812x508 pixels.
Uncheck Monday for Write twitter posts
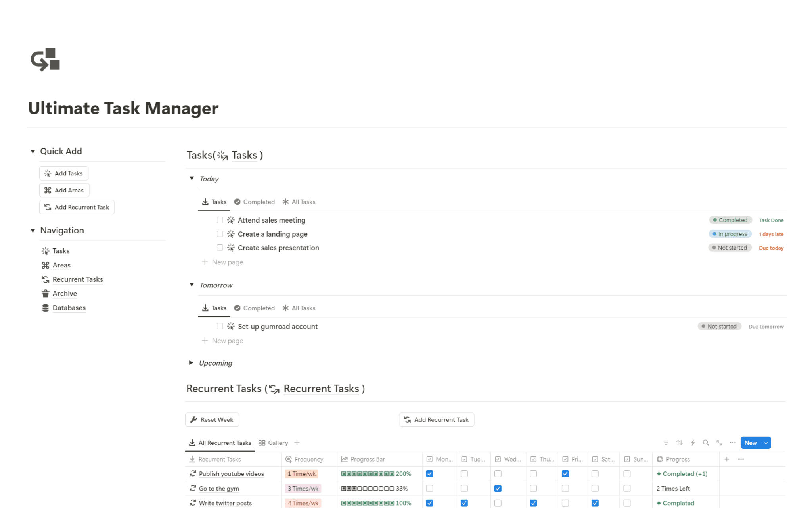point(429,503)
